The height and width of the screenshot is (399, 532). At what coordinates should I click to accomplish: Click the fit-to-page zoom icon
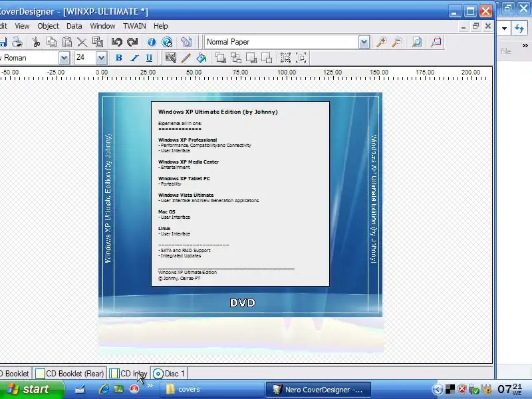coord(417,42)
